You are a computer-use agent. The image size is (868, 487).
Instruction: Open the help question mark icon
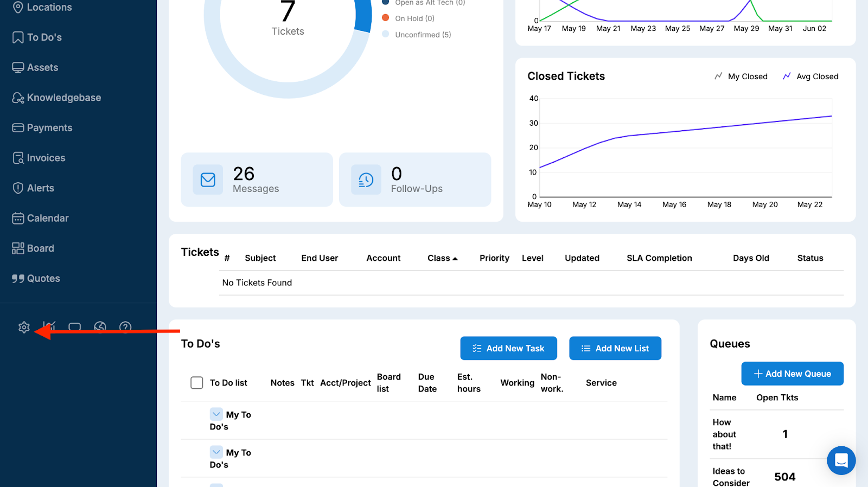pyautogui.click(x=125, y=326)
